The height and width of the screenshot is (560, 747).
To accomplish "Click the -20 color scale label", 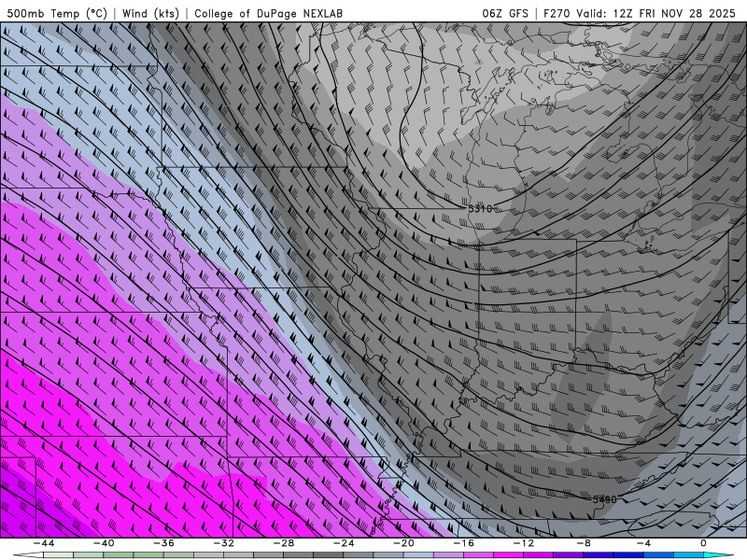I will click(x=403, y=543).
